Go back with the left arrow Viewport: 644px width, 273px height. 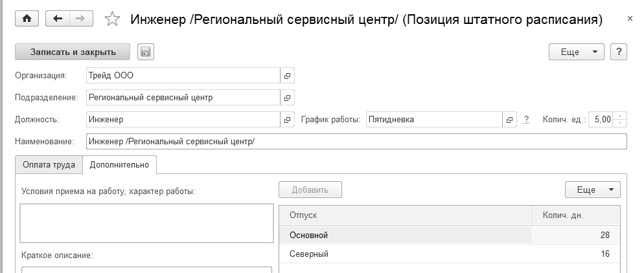coord(58,19)
